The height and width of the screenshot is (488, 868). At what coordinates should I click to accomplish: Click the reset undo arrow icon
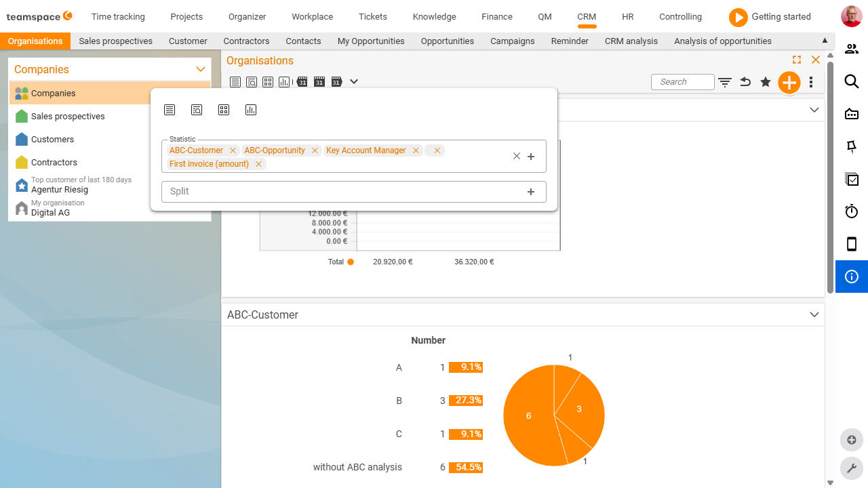pyautogui.click(x=745, y=82)
